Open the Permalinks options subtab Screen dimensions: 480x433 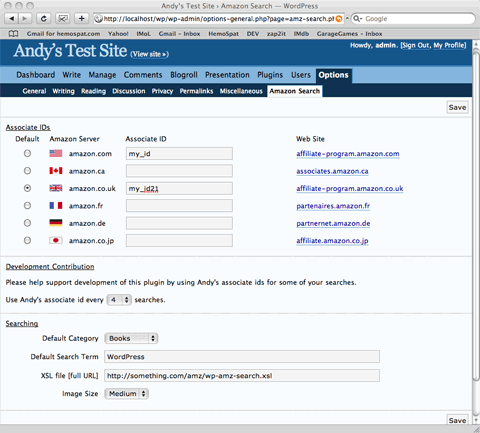click(196, 91)
